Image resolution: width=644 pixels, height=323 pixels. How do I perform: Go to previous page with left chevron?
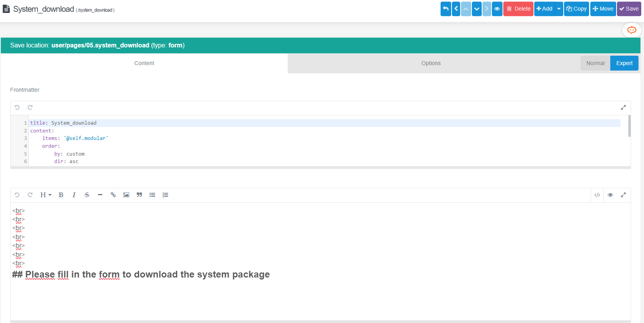pos(456,9)
